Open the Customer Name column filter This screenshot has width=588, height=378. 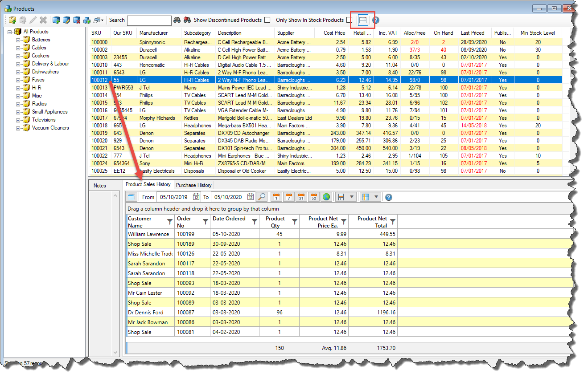(169, 222)
